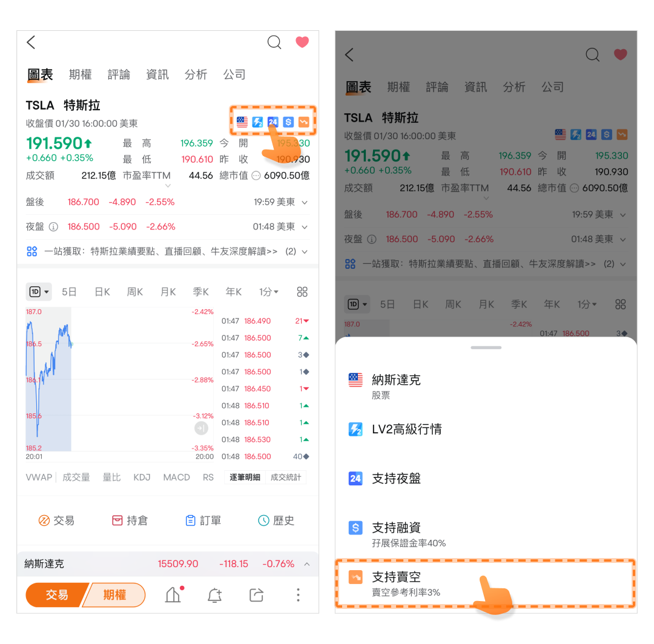
Task: Open the 特斯拉業績要點 link banner
Action: point(168,251)
